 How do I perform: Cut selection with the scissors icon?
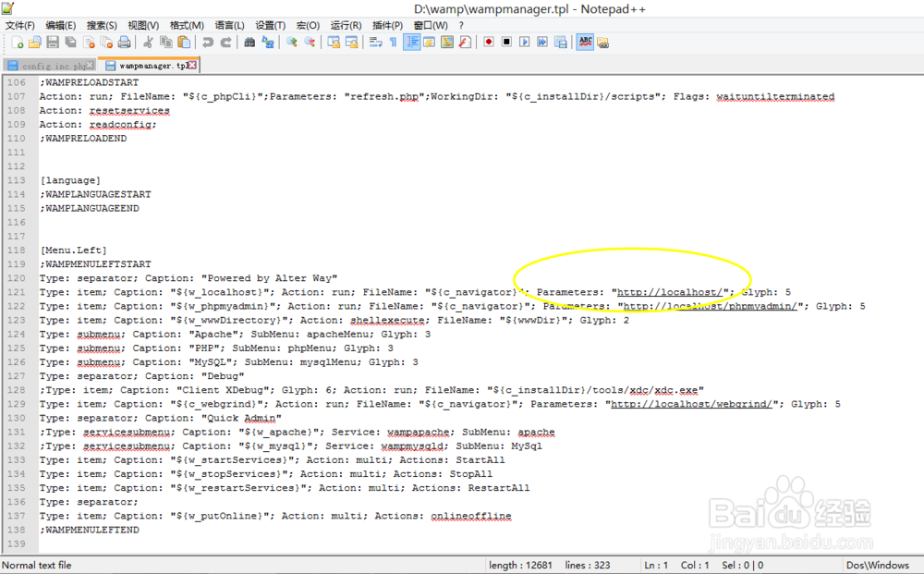tap(148, 42)
